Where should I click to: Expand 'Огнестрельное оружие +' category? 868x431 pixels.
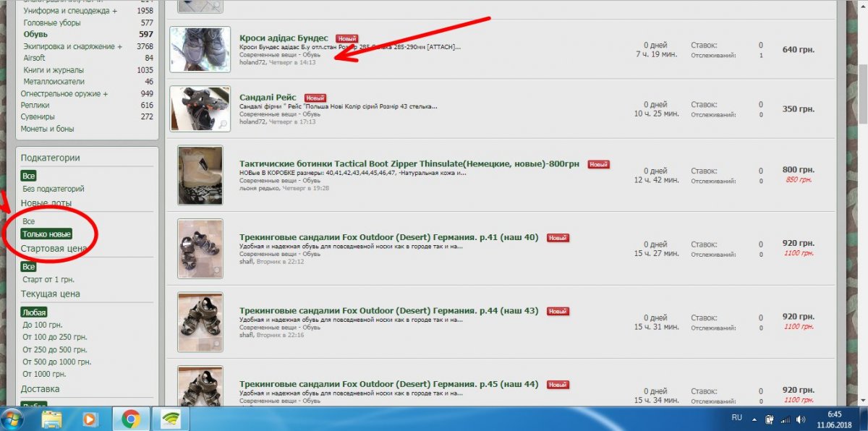64,93
